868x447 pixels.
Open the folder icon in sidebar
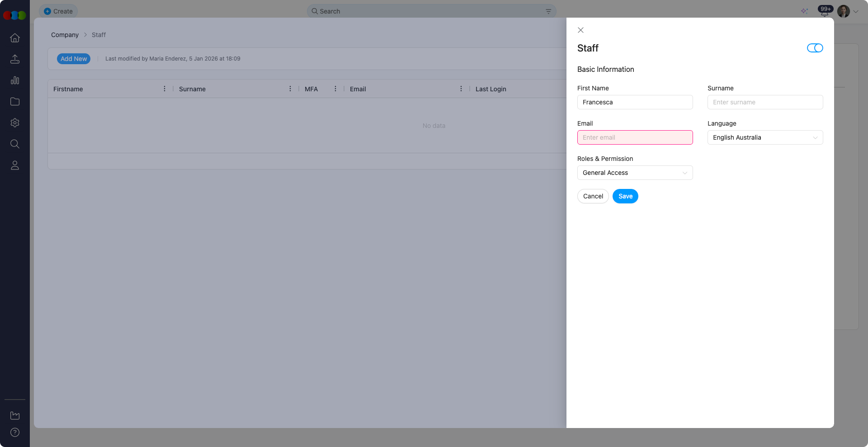click(15, 102)
